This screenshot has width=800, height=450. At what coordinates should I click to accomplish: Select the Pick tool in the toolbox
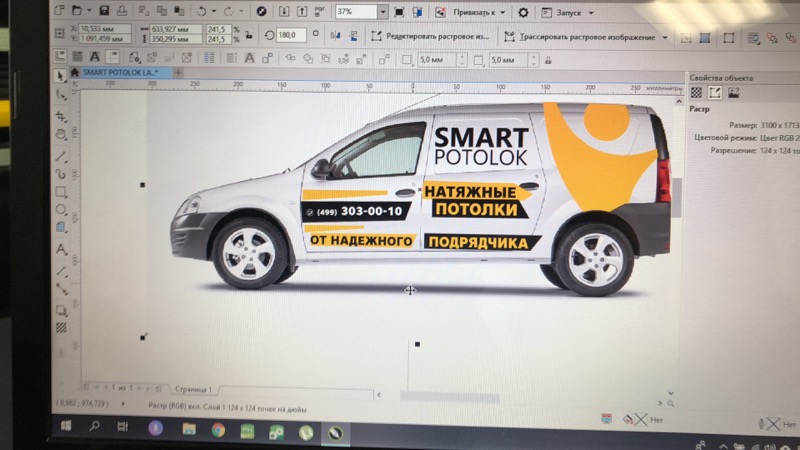click(x=61, y=76)
